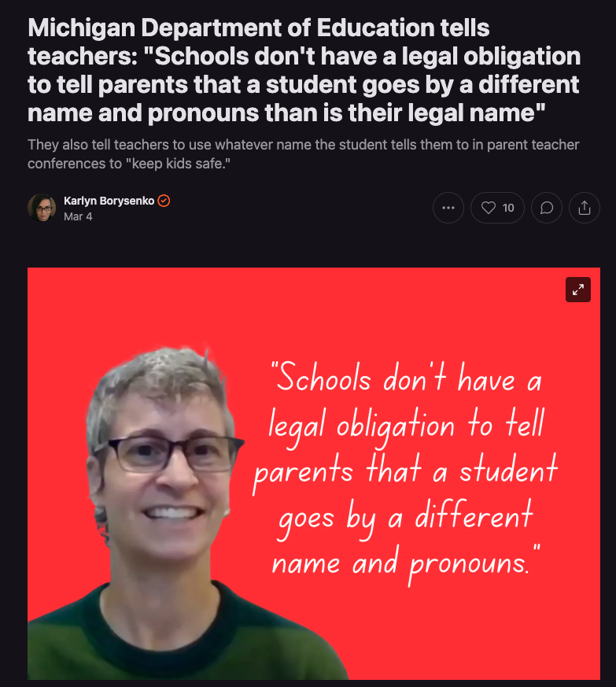Share the post using the share icon

coord(584,208)
